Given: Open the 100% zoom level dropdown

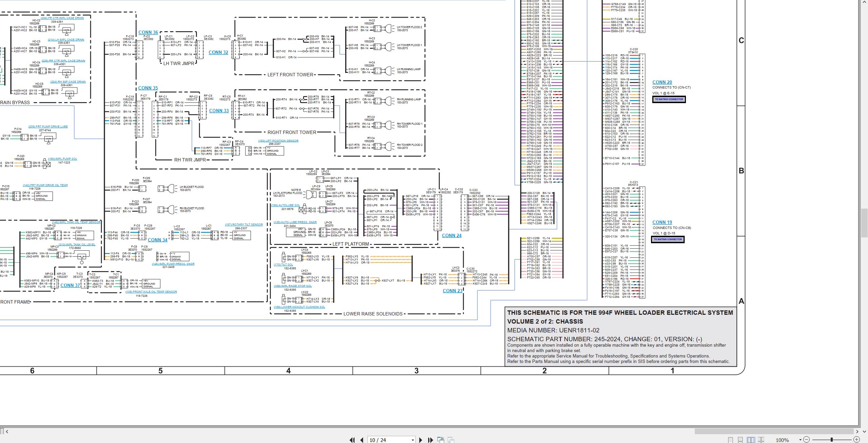Looking at the screenshot, I should point(800,440).
